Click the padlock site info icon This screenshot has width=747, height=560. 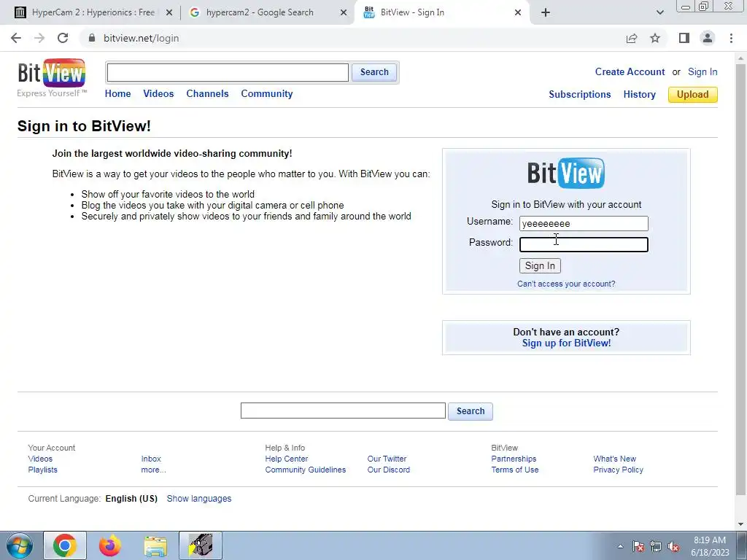point(92,38)
